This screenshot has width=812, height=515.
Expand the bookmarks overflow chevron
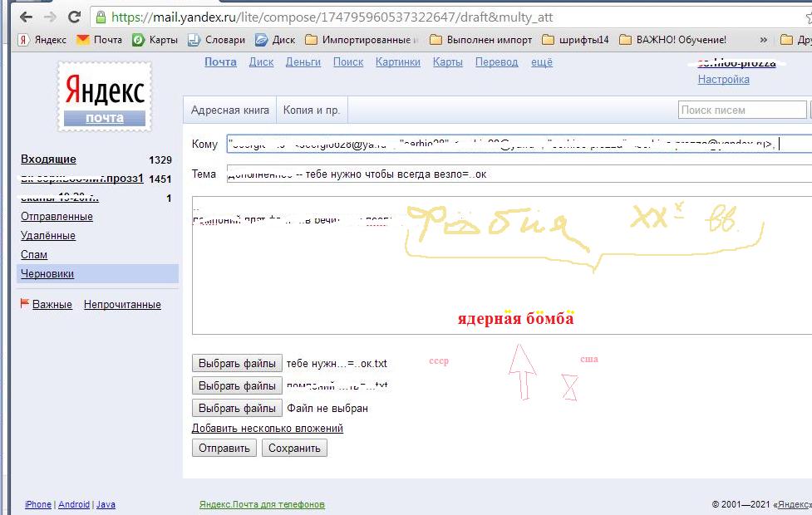(763, 39)
